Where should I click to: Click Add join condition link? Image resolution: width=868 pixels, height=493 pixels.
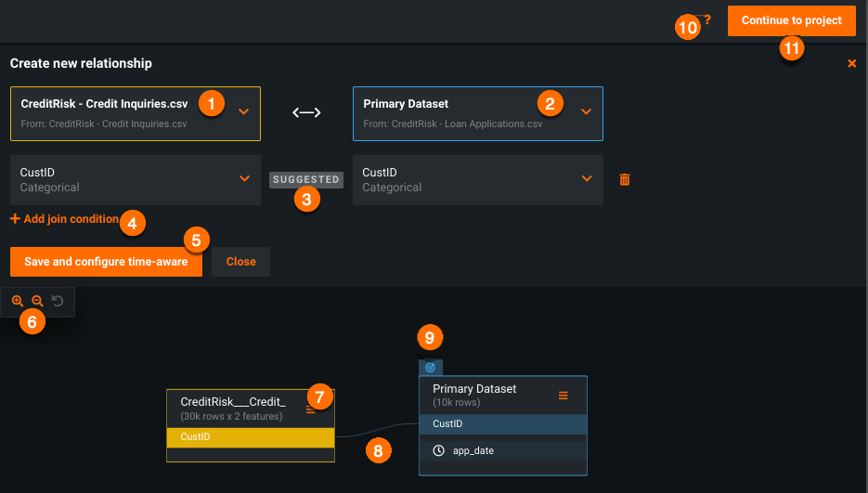(x=65, y=219)
